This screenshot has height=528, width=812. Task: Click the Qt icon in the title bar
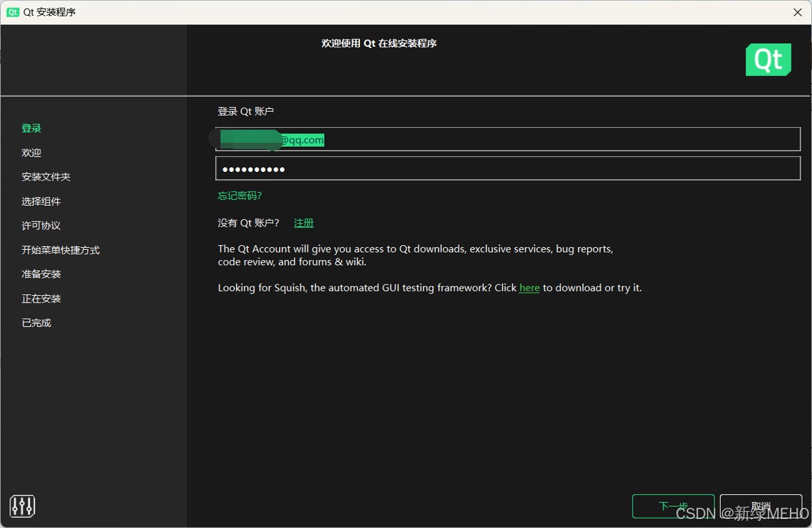click(x=13, y=12)
